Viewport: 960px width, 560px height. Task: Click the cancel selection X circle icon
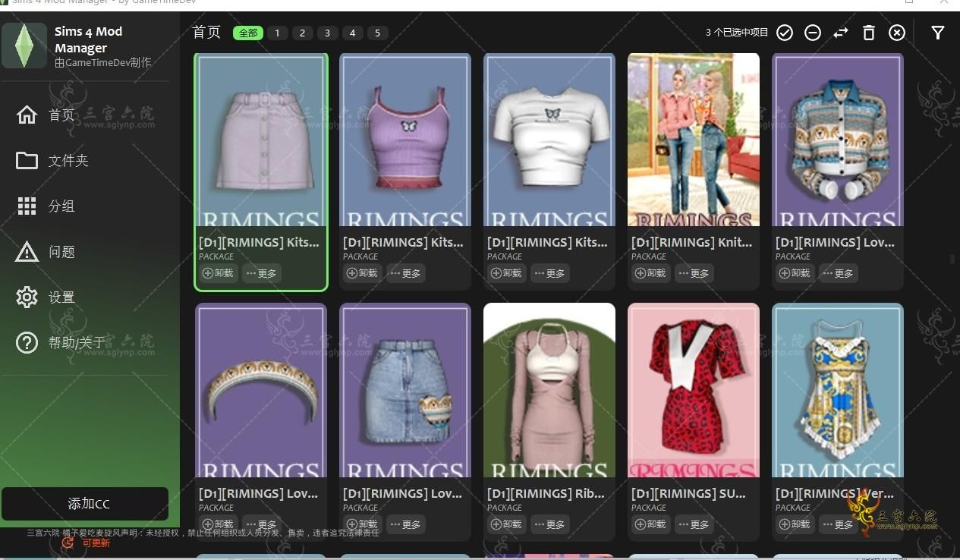[897, 33]
